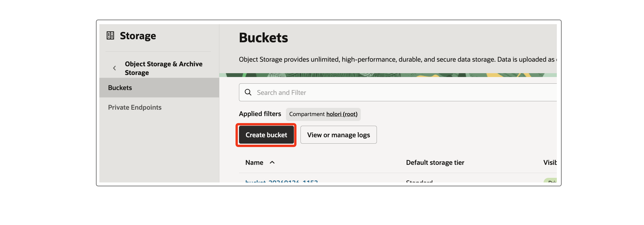Screen dimensions: 644x225
Task: Click the Buckets page heading
Action: [263, 37]
